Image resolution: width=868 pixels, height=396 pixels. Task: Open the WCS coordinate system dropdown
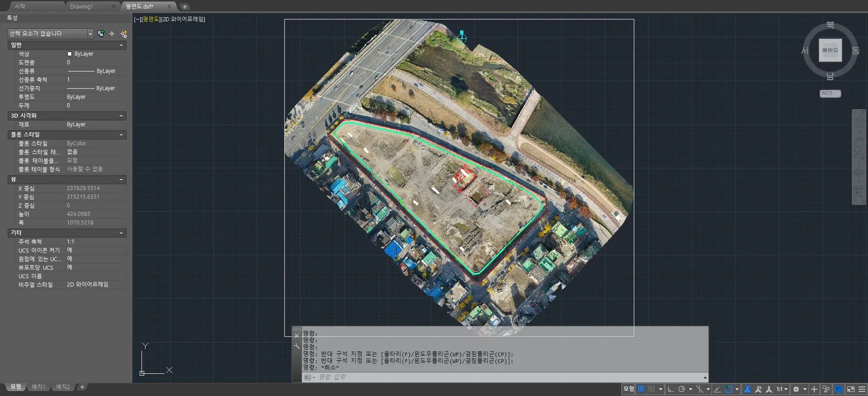click(x=830, y=94)
